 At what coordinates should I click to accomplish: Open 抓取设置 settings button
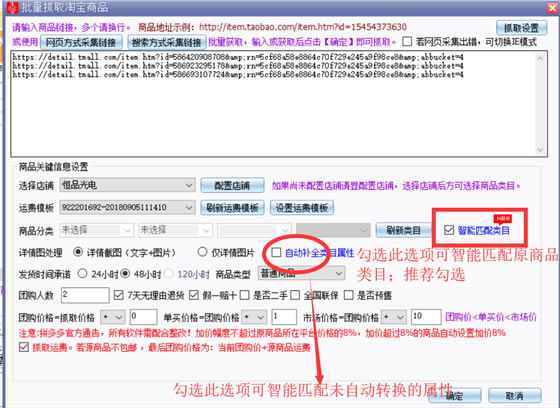coord(521,28)
